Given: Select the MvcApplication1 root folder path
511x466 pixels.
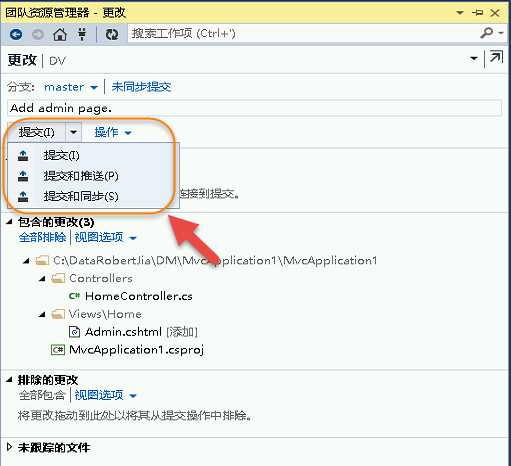Looking at the screenshot, I should pos(215,260).
